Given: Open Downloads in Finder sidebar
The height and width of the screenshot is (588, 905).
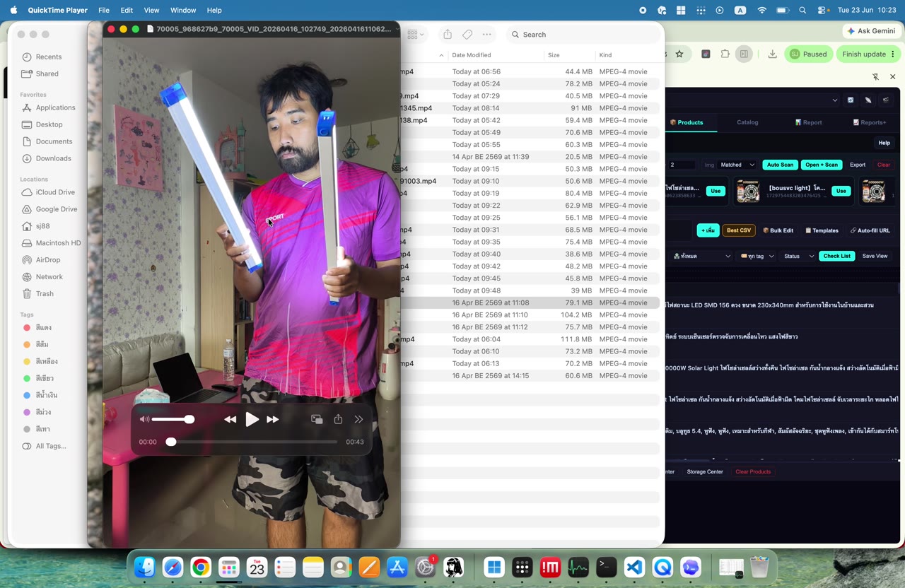Looking at the screenshot, I should point(53,158).
